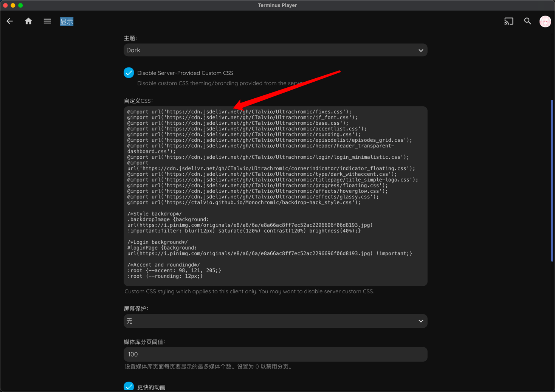Click the cast to device icon

coord(508,21)
